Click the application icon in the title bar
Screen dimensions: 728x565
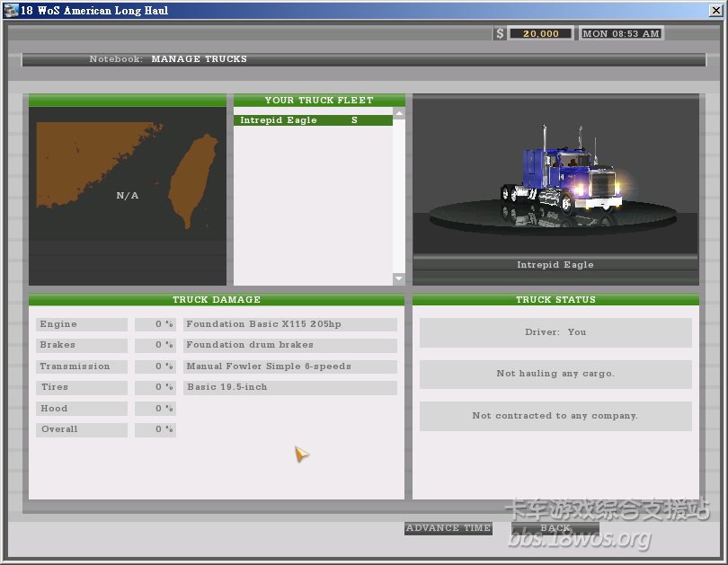(11, 11)
